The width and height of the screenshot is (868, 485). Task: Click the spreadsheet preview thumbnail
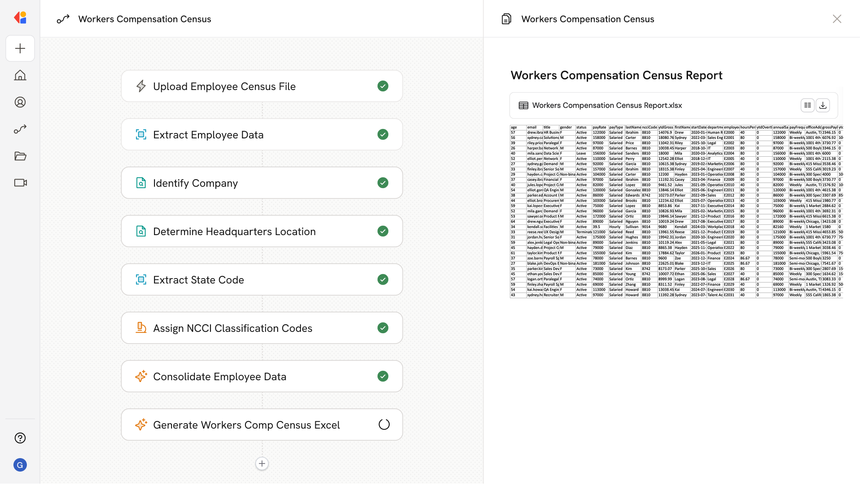(676, 211)
